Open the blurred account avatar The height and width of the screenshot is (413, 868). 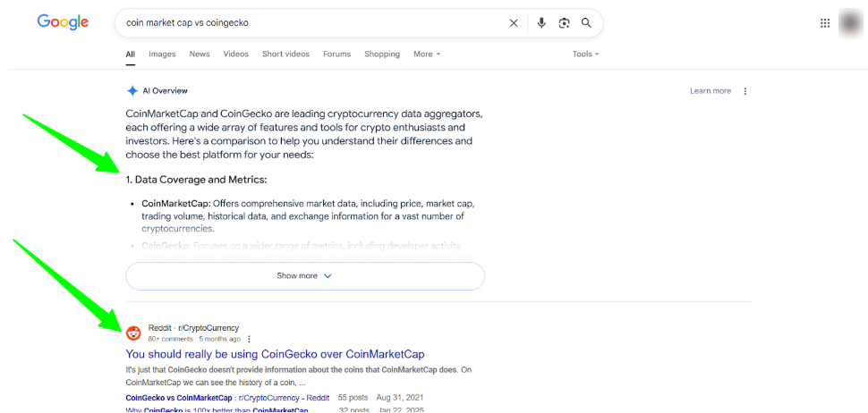[851, 22]
